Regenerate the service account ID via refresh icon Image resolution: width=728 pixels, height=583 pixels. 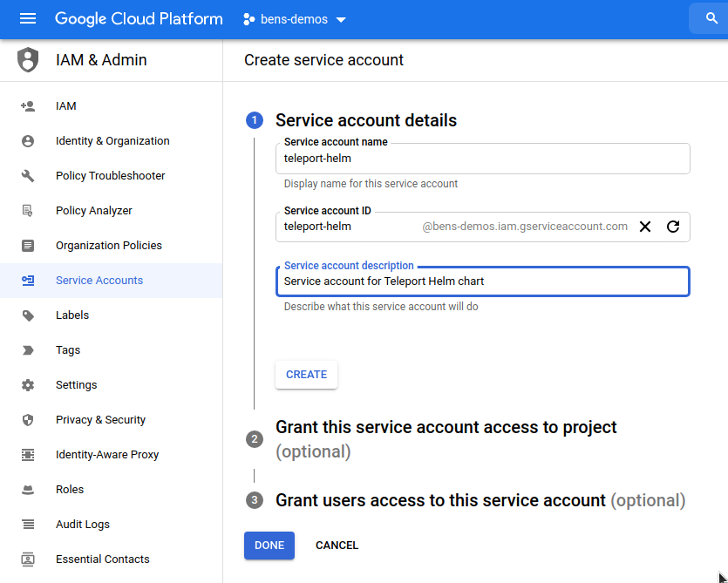pos(672,227)
